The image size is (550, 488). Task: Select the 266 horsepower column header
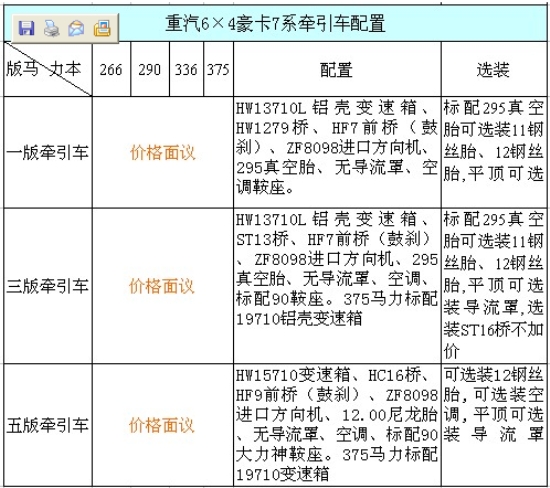(112, 69)
